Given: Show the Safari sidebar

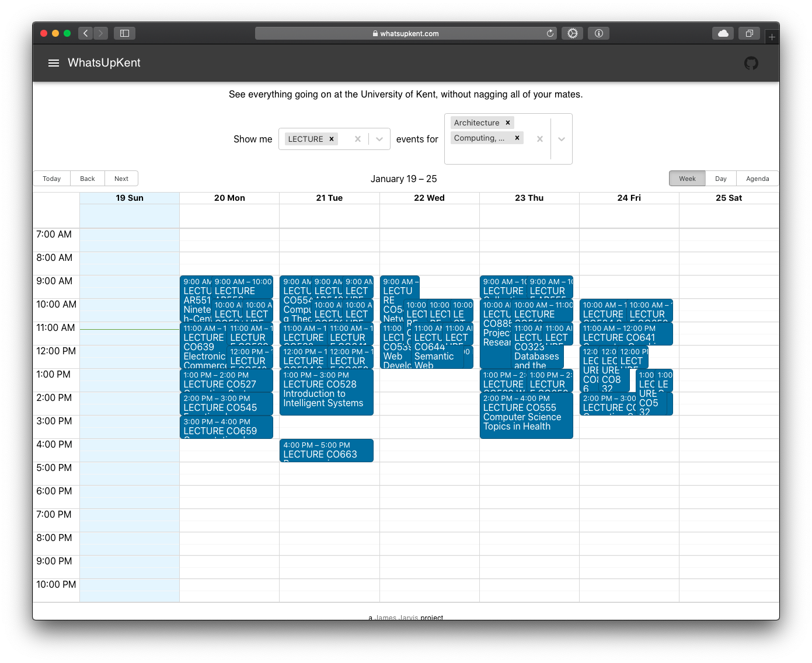Looking at the screenshot, I should [124, 33].
